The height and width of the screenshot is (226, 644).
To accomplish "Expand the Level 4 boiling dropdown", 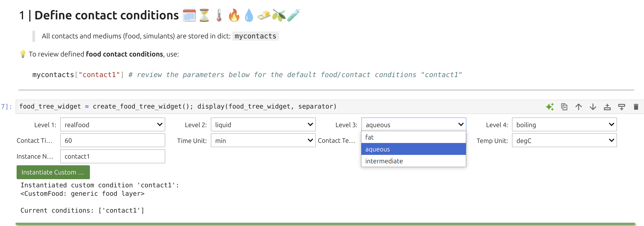I will tap(564, 124).
